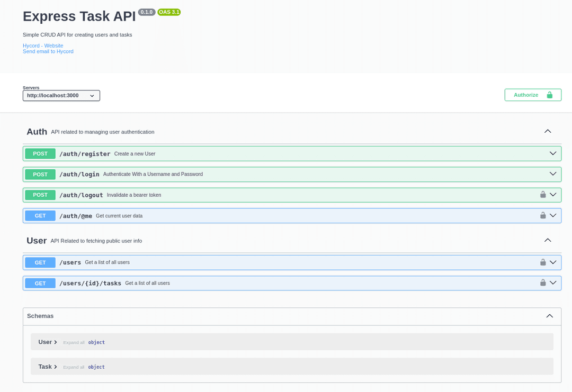
Task: Click 'Authenticate With a Username and Password' text
Action: click(x=153, y=174)
